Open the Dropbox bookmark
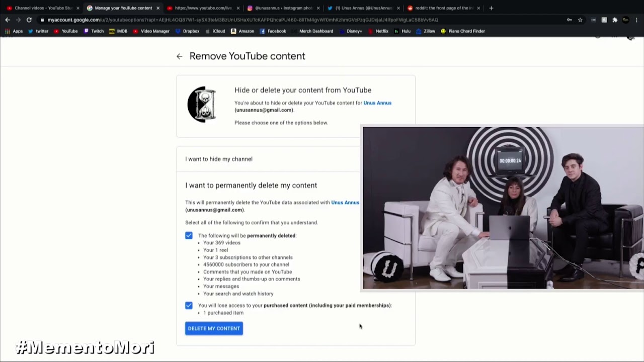 click(187, 31)
